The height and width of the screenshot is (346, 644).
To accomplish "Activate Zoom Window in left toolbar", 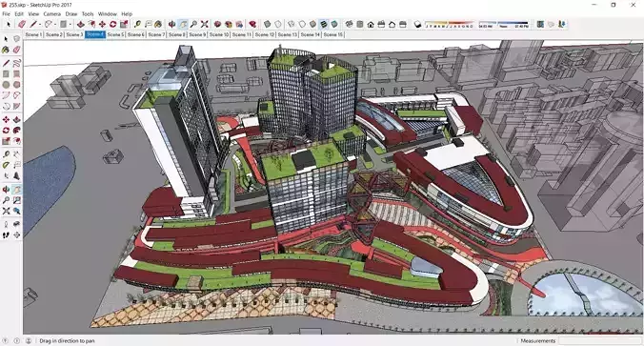I will [16, 200].
